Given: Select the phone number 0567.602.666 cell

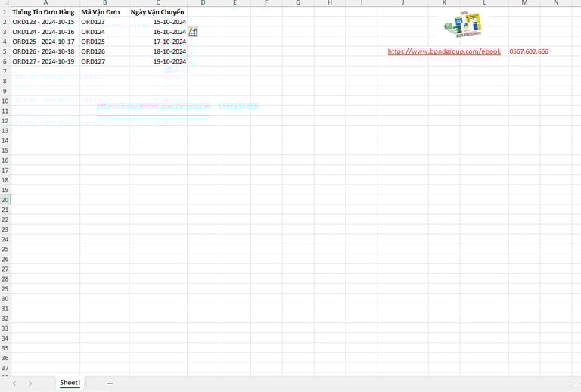Looking at the screenshot, I should tap(529, 51).
